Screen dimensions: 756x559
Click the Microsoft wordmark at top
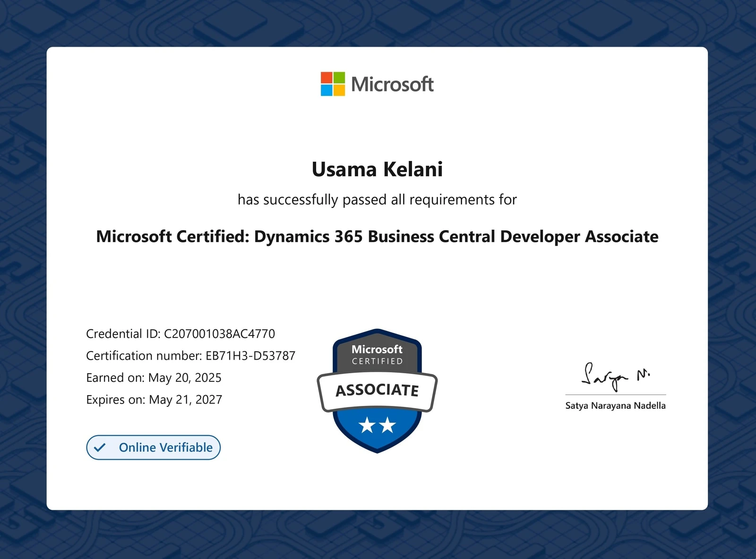tap(392, 84)
